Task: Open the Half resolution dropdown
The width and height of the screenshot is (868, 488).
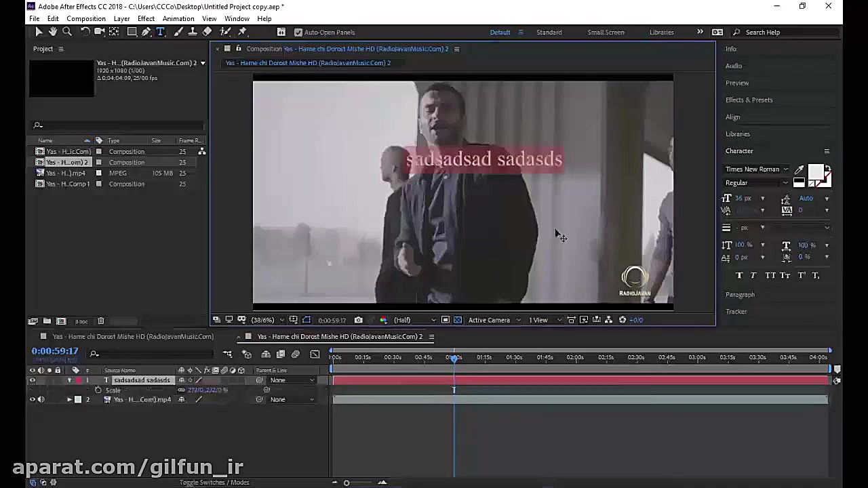Action: [x=414, y=320]
